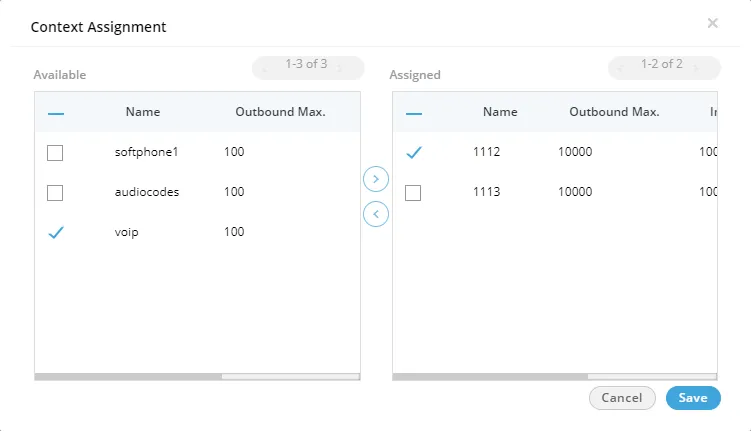Sort Available list by Name header

click(x=143, y=112)
